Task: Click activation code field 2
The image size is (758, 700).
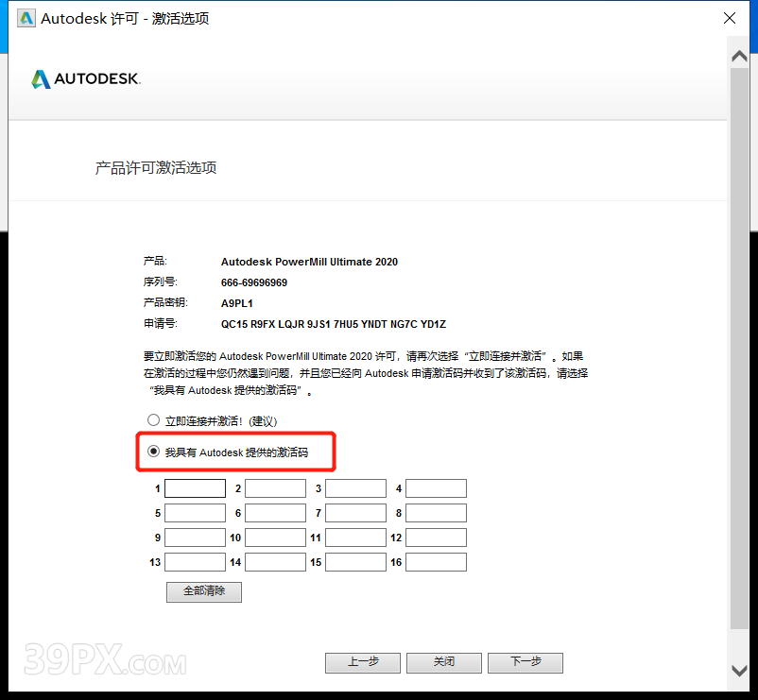Action: pos(276,488)
